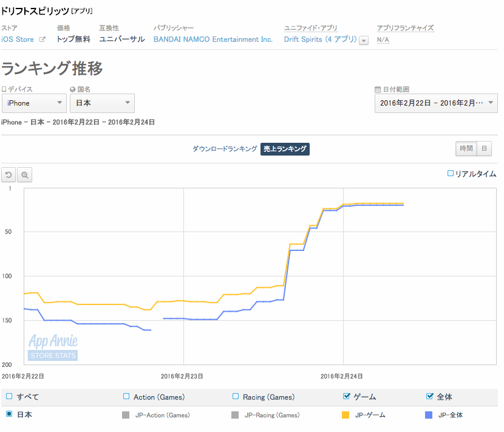Uncheck the 全体 checkbox
The width and height of the screenshot is (504, 432).
tap(429, 396)
